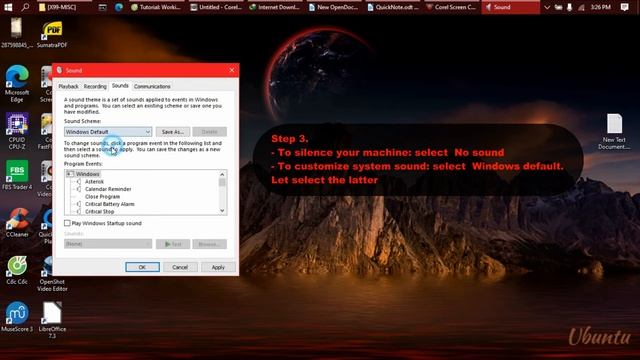Switch to [X99-MISC] folder taskbar item
The width and height of the screenshot is (640, 360).
[58, 7]
